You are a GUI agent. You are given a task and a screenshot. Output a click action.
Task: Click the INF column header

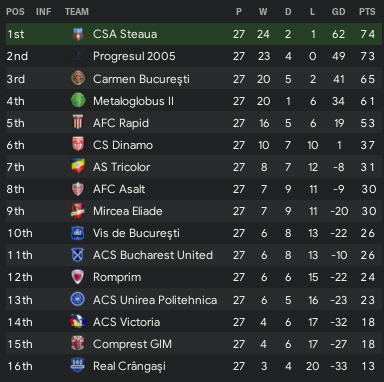pos(44,12)
